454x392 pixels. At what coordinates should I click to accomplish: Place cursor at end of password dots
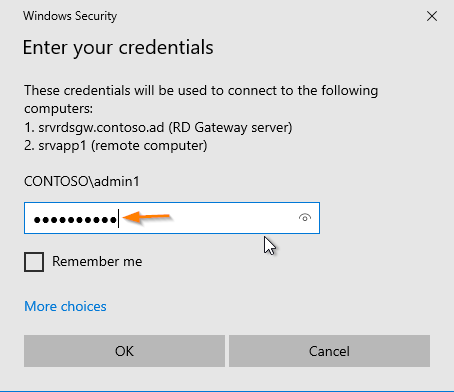click(118, 219)
